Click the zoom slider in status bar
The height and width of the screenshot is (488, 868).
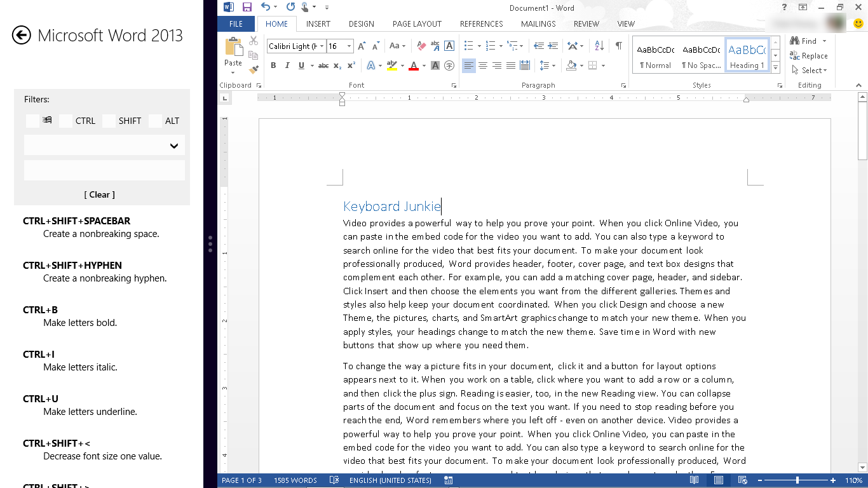pyautogui.click(x=797, y=480)
